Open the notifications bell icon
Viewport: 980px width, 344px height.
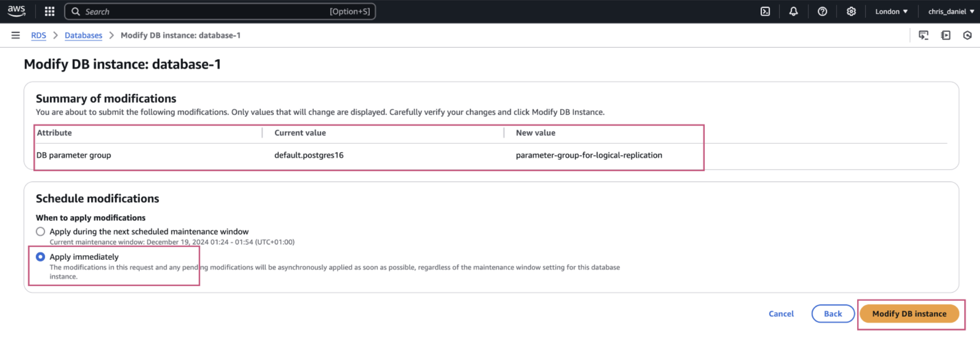(793, 11)
